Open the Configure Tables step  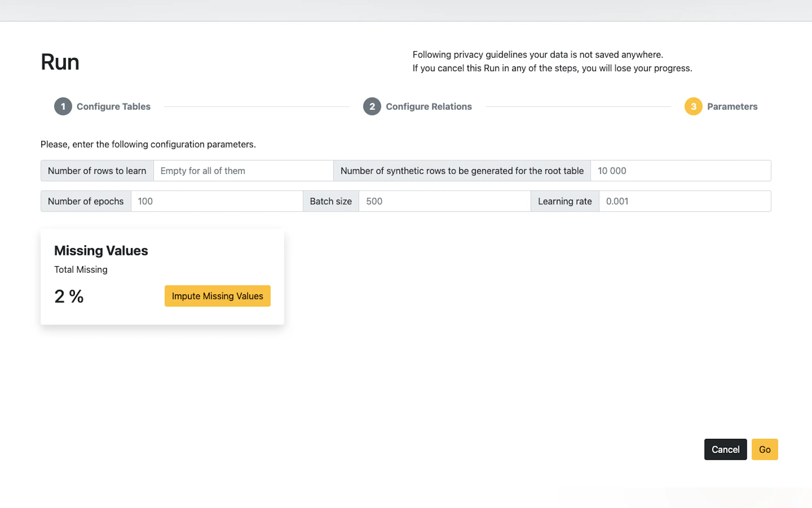[113, 107]
